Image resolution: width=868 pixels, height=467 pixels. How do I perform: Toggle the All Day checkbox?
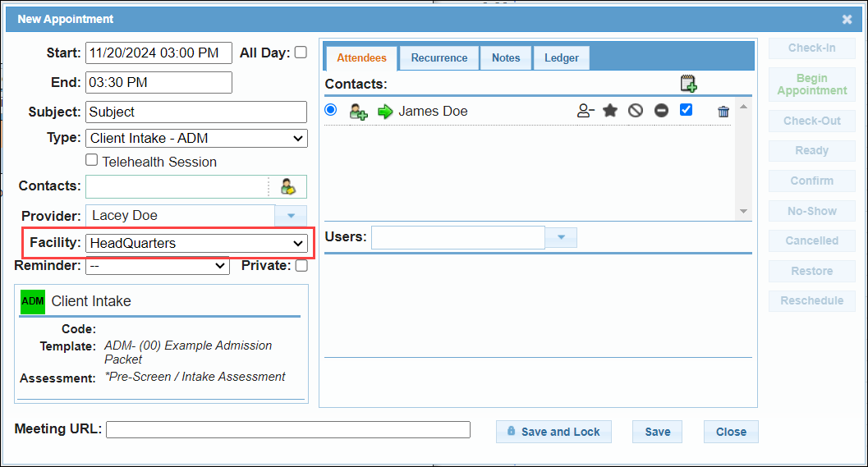[x=301, y=53]
